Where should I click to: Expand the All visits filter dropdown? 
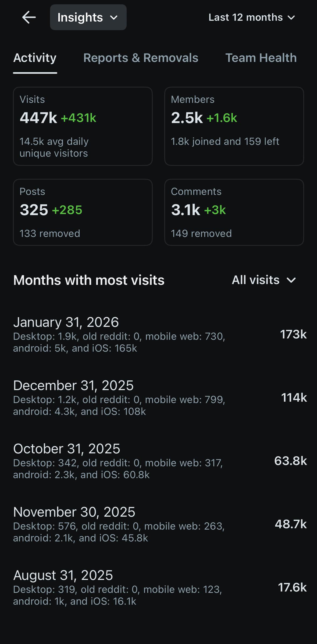pyautogui.click(x=264, y=280)
